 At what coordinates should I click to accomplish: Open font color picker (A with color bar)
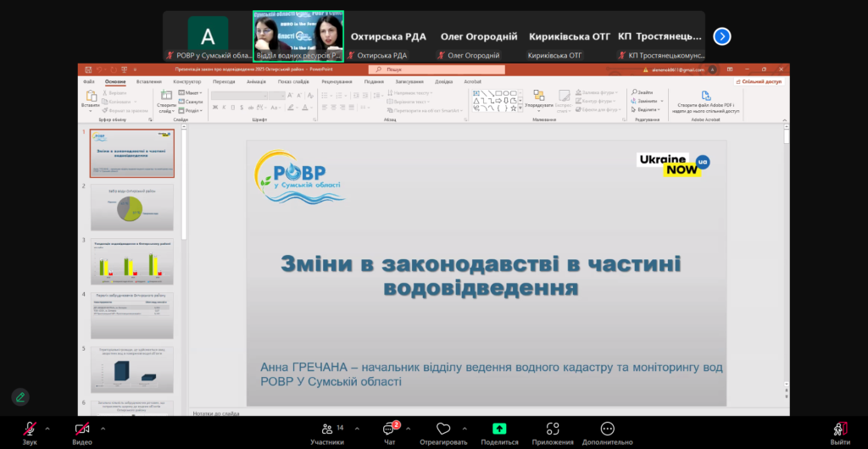308,108
